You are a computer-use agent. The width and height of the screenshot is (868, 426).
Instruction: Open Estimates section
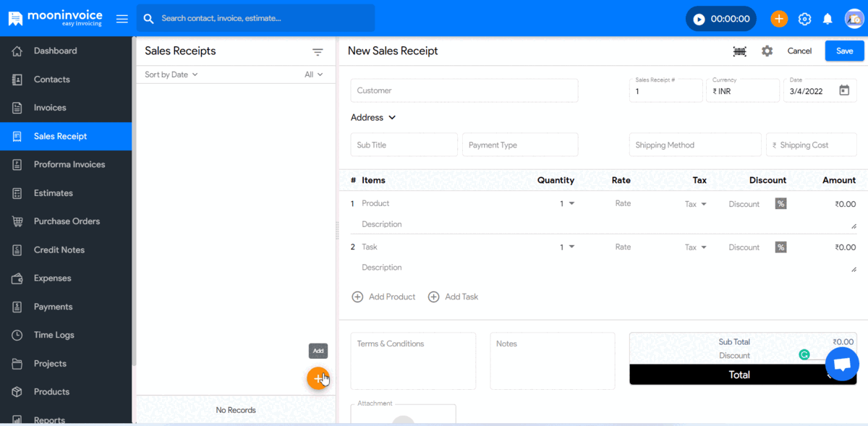tap(66, 193)
